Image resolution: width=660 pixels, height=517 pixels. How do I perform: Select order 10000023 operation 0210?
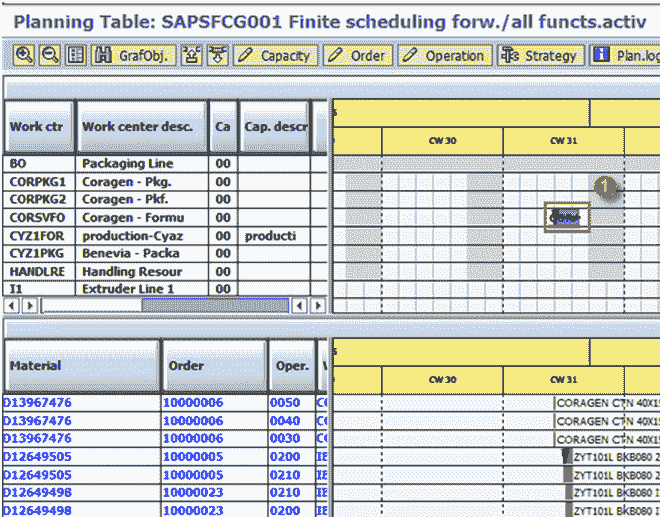click(x=165, y=493)
